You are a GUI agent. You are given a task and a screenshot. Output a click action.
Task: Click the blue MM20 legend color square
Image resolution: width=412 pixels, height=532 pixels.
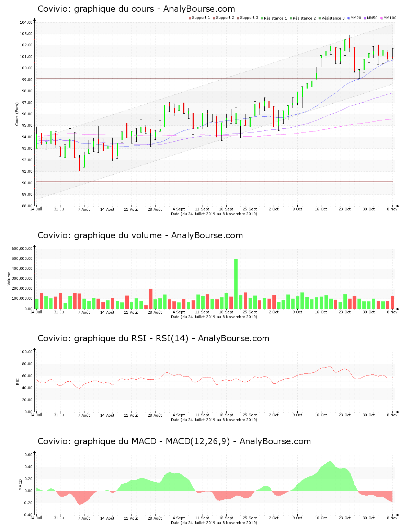[x=349, y=18]
